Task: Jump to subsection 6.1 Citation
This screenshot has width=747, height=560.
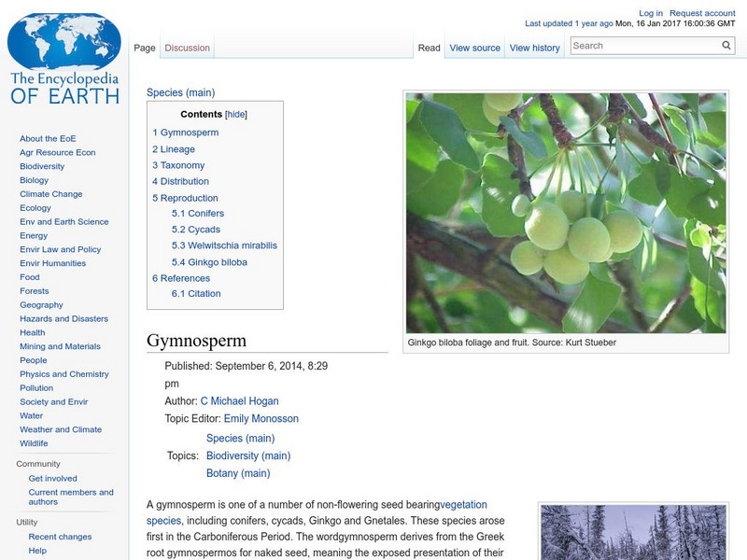Action: 196,294
